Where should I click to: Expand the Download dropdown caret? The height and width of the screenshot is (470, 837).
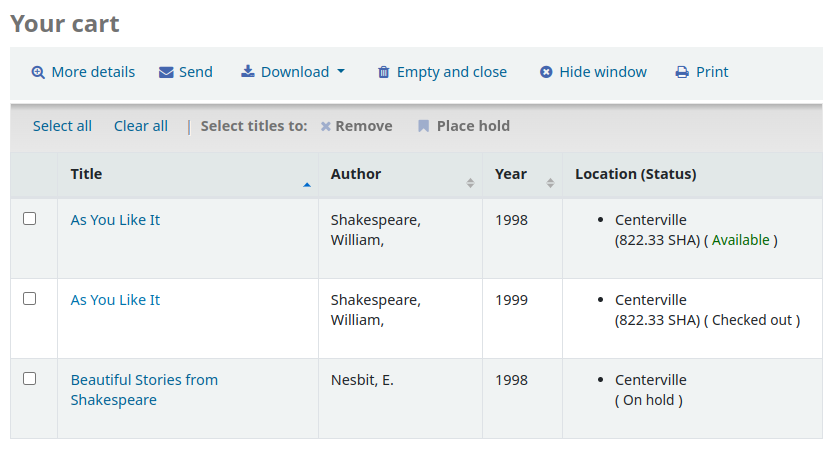341,72
